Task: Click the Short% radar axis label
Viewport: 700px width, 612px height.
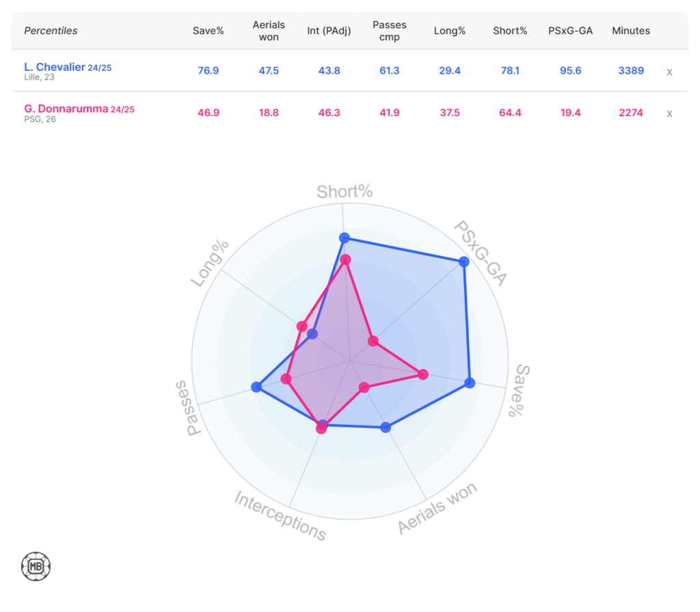Action: coord(345,192)
